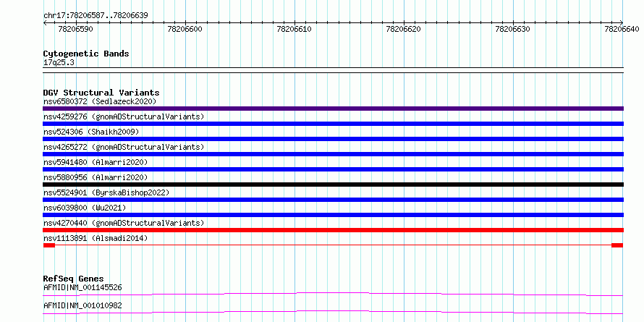This screenshot has width=644, height=322.
Task: Click the nsv524306 (Shaikh2009) label
Action: click(91, 132)
